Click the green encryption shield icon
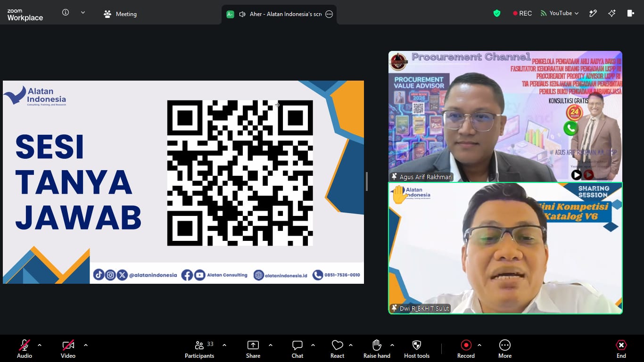The image size is (644, 362). pyautogui.click(x=497, y=13)
